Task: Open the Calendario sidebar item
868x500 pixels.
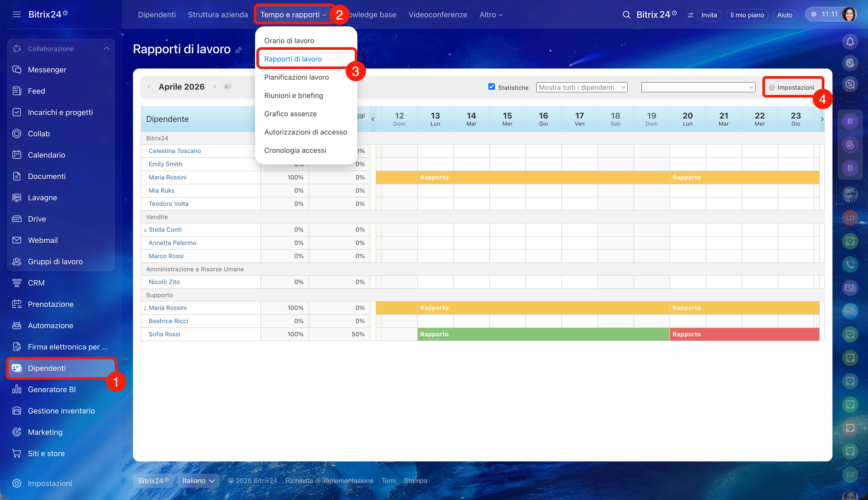Action: [x=46, y=155]
